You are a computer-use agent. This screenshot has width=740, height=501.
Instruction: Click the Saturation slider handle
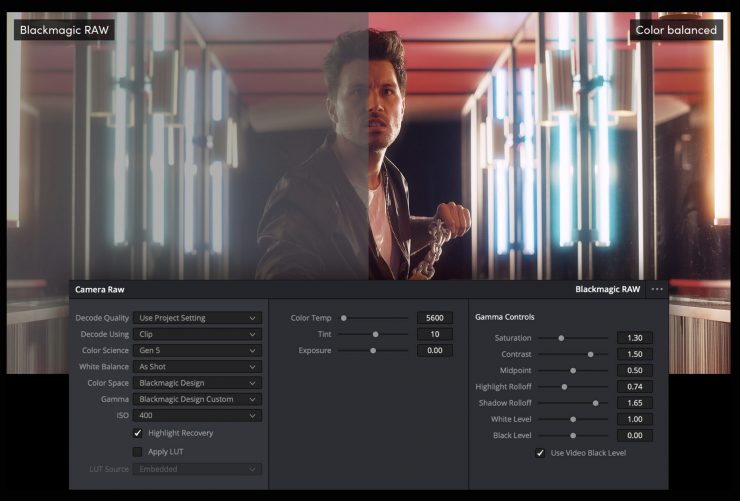click(561, 338)
